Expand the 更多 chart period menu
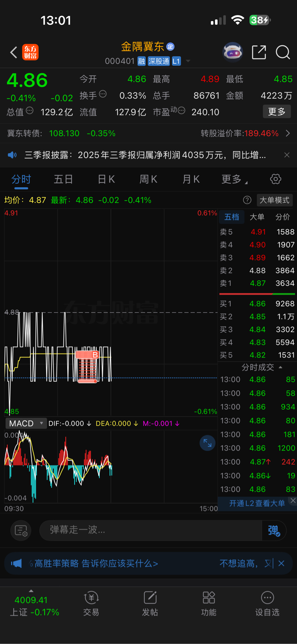The image size is (297, 644). [x=234, y=179]
